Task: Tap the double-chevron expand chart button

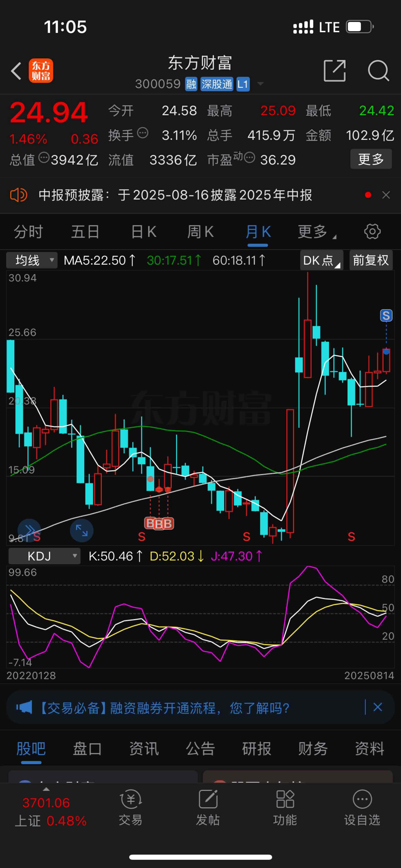Action: tap(29, 530)
